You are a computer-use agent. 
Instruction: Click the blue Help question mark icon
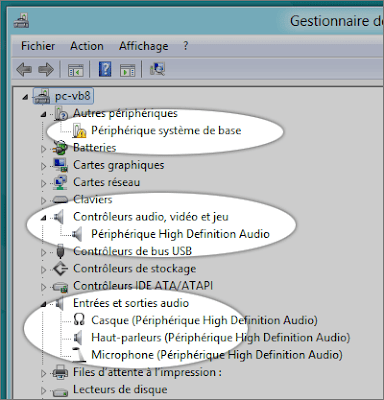[x=105, y=69]
